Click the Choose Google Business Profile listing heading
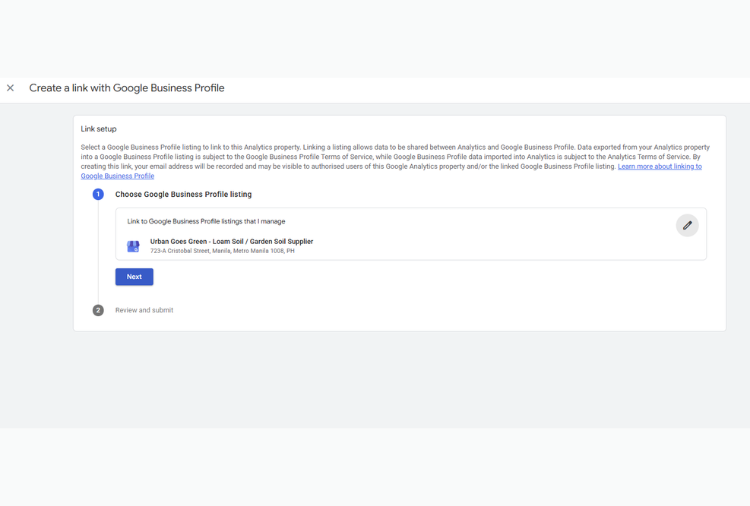The height and width of the screenshot is (506, 750). coord(183,194)
